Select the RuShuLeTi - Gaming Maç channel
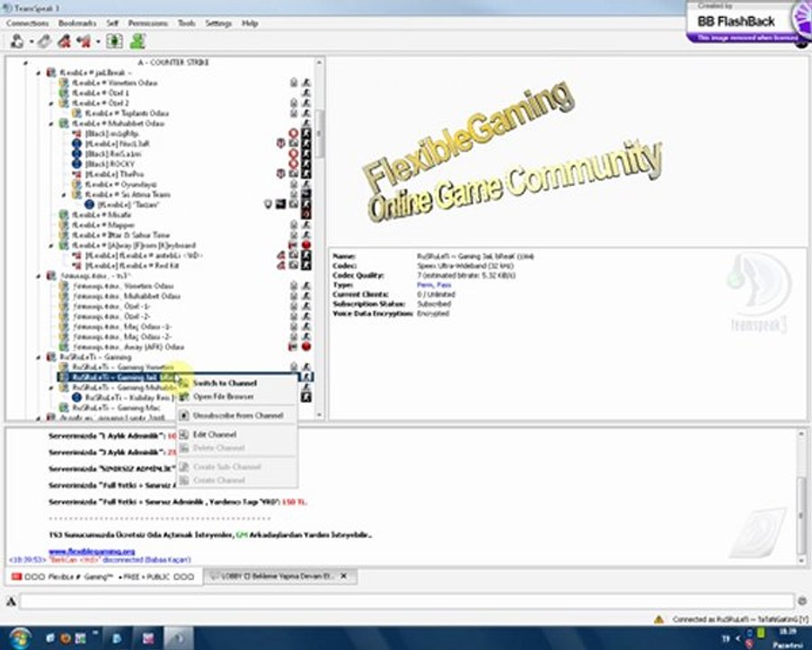Viewport: 812px width, 650px height. (116, 408)
